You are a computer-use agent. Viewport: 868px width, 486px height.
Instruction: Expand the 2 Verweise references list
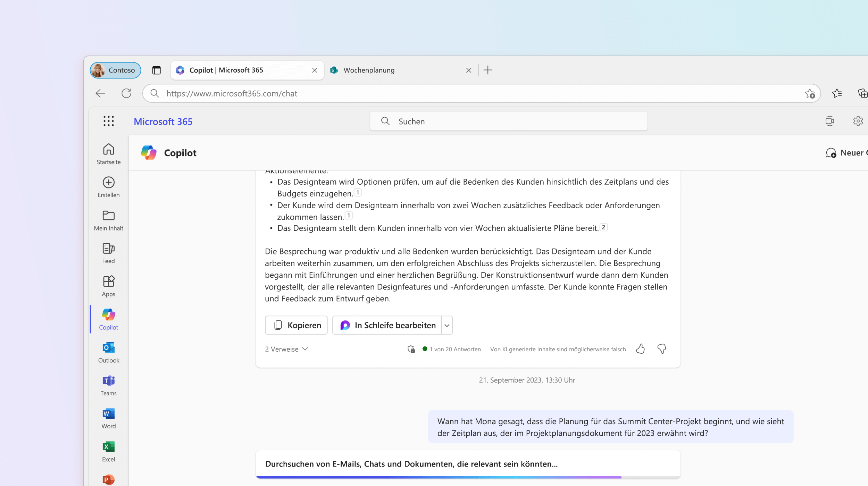(x=286, y=349)
